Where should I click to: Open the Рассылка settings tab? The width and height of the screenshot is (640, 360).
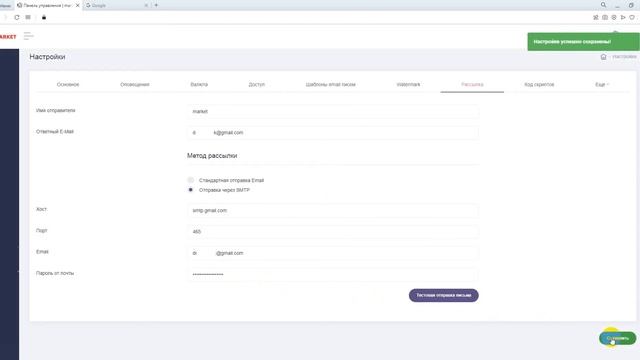tap(472, 84)
